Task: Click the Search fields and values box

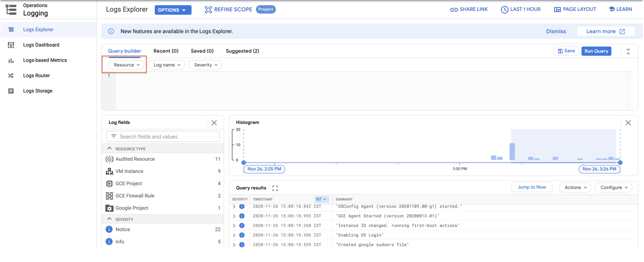Action: [163, 136]
